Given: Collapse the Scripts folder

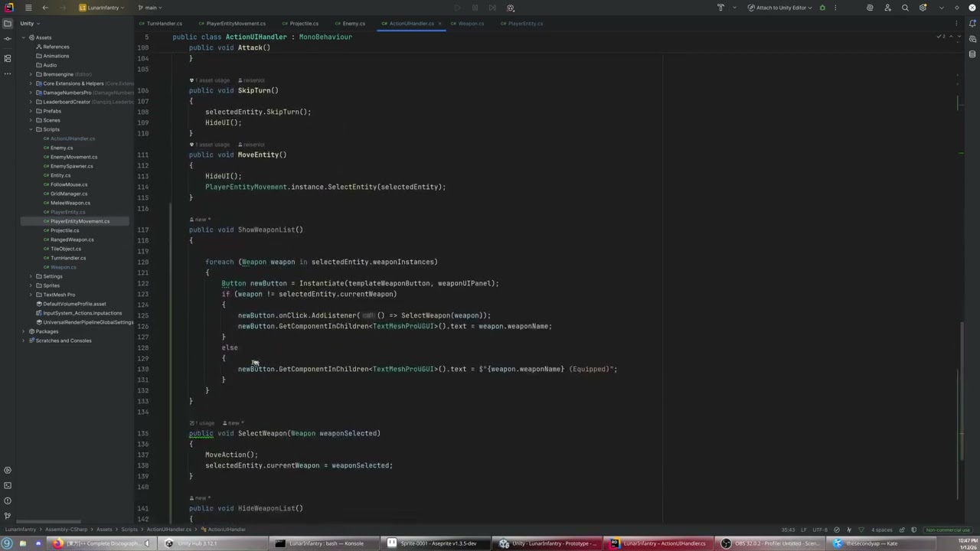Looking at the screenshot, I should coord(31,129).
